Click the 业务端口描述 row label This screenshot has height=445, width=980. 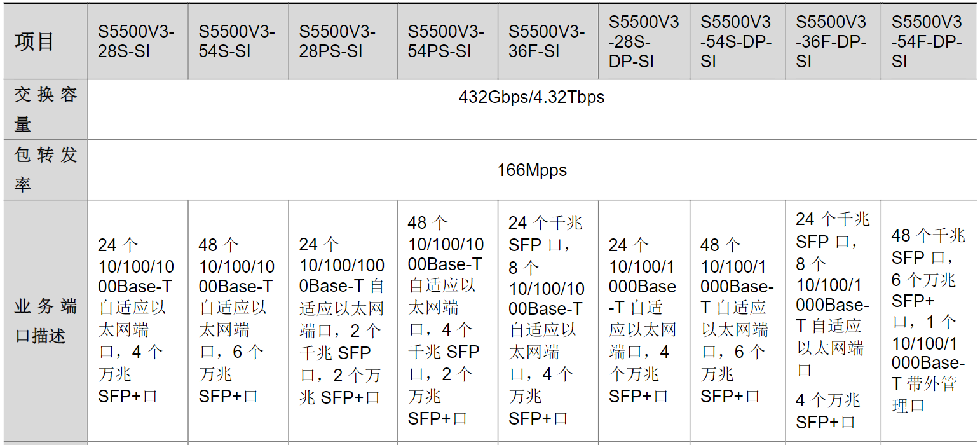coord(45,321)
